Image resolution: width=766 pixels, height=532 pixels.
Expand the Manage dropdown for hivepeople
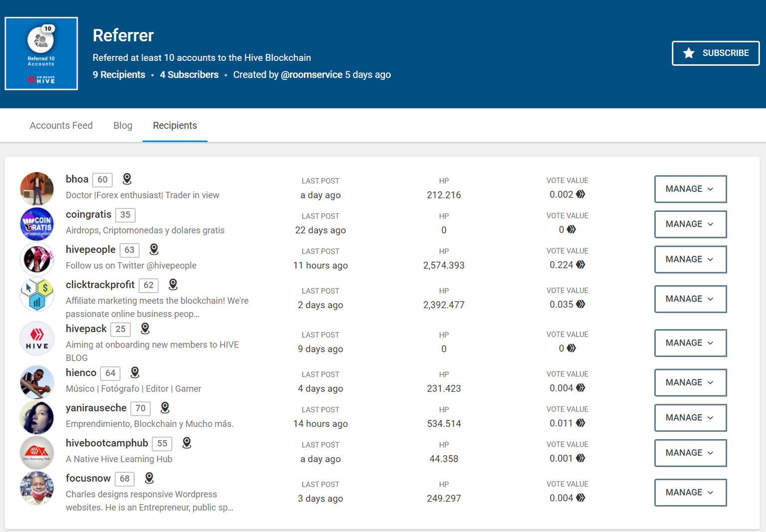[690, 259]
